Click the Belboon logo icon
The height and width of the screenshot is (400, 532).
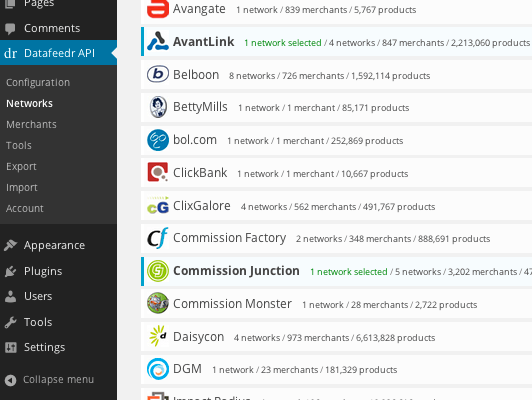(x=158, y=74)
